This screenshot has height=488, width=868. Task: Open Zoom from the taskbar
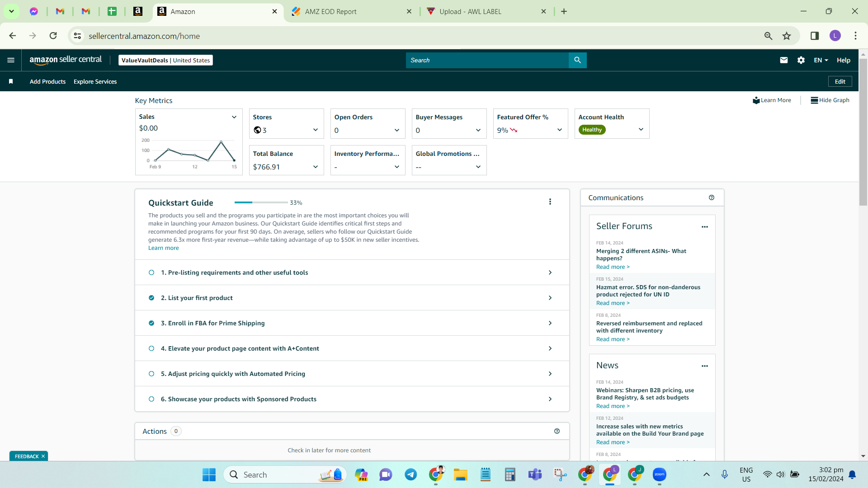tap(660, 474)
